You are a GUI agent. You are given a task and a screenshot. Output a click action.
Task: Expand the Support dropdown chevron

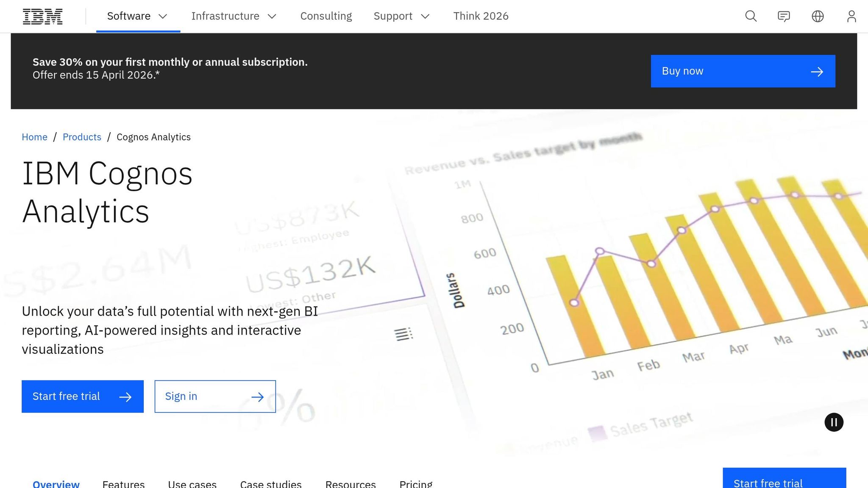(426, 17)
